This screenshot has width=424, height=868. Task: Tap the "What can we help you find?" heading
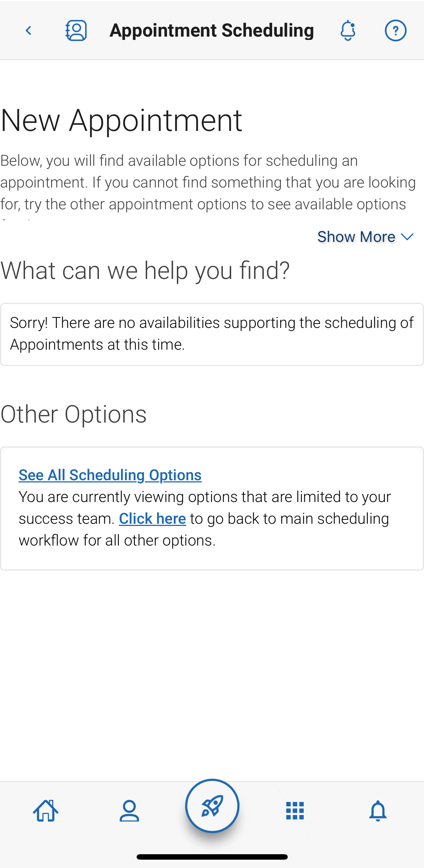tap(145, 271)
